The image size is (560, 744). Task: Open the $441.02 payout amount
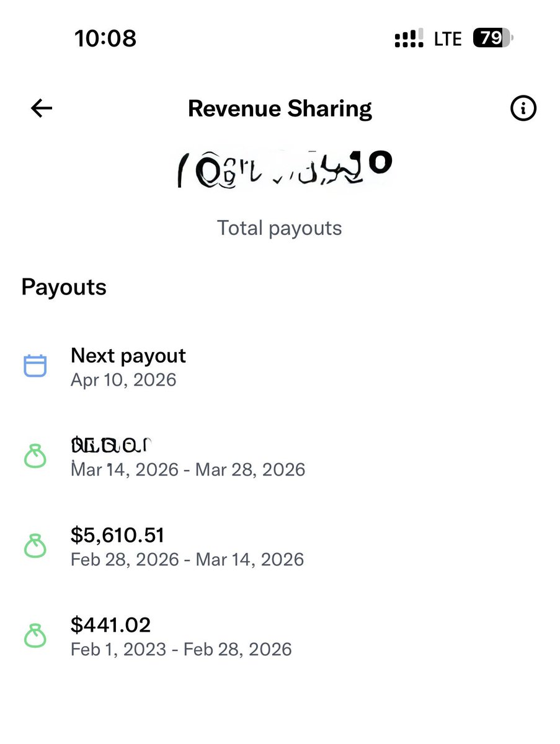[111, 624]
